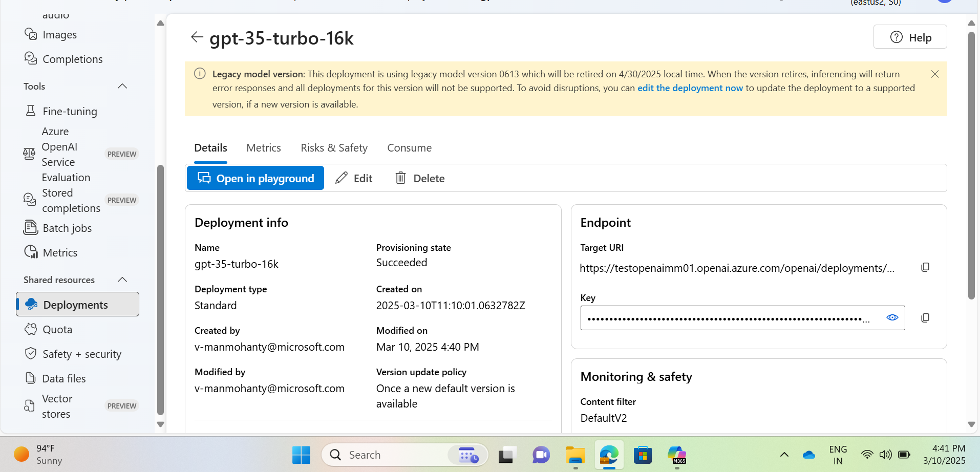The height and width of the screenshot is (472, 980).
Task: Open the Wi-Fi network tray icon
Action: coord(867,455)
